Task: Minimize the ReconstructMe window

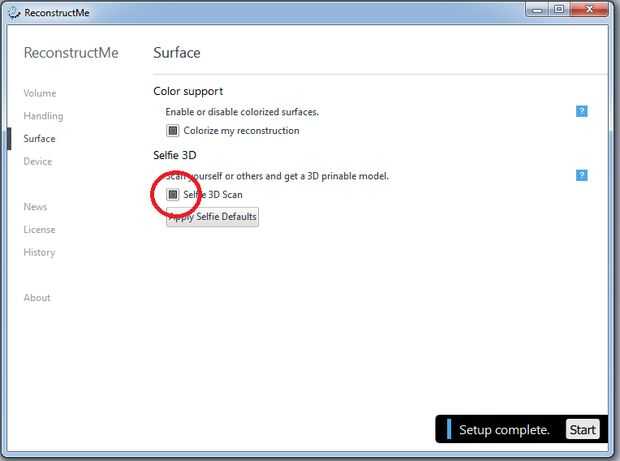Action: pos(537,10)
